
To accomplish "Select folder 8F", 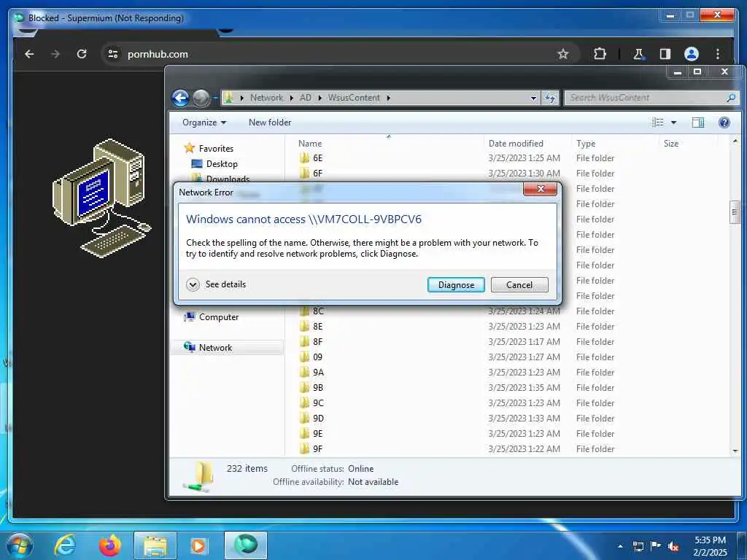I will click(x=311, y=342).
